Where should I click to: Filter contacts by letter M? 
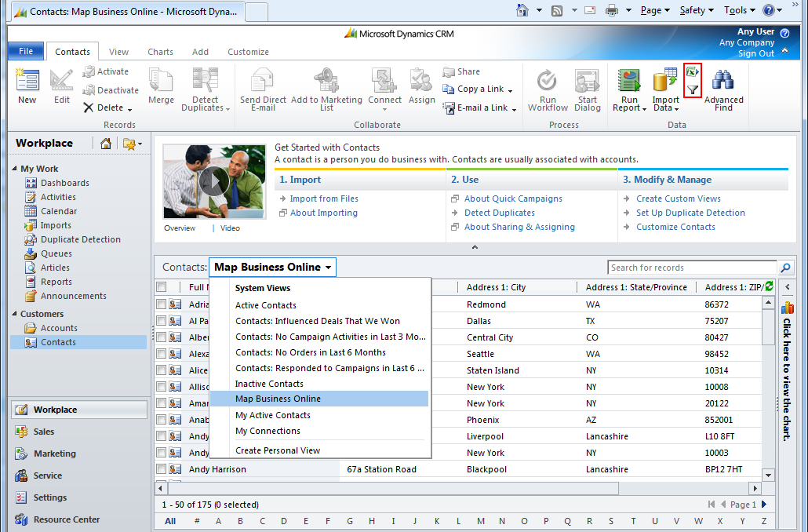tap(481, 521)
